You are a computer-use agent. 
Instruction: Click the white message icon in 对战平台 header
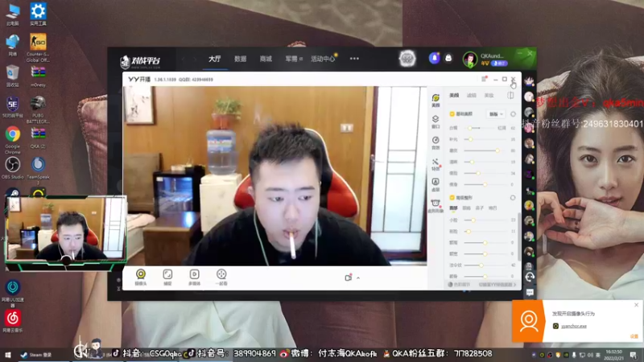pos(448,58)
